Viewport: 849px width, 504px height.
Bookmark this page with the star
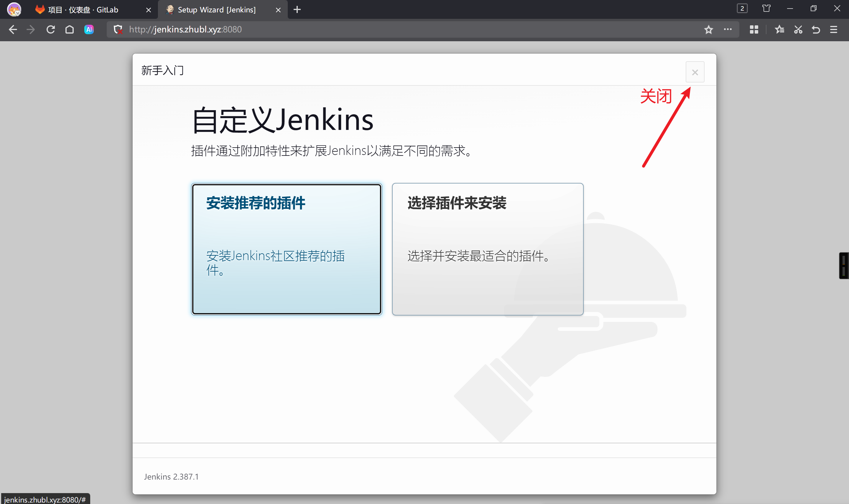(x=708, y=29)
